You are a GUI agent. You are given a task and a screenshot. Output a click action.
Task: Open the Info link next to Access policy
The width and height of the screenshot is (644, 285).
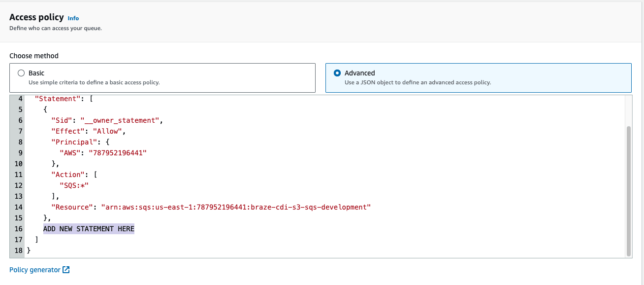pos(73,18)
